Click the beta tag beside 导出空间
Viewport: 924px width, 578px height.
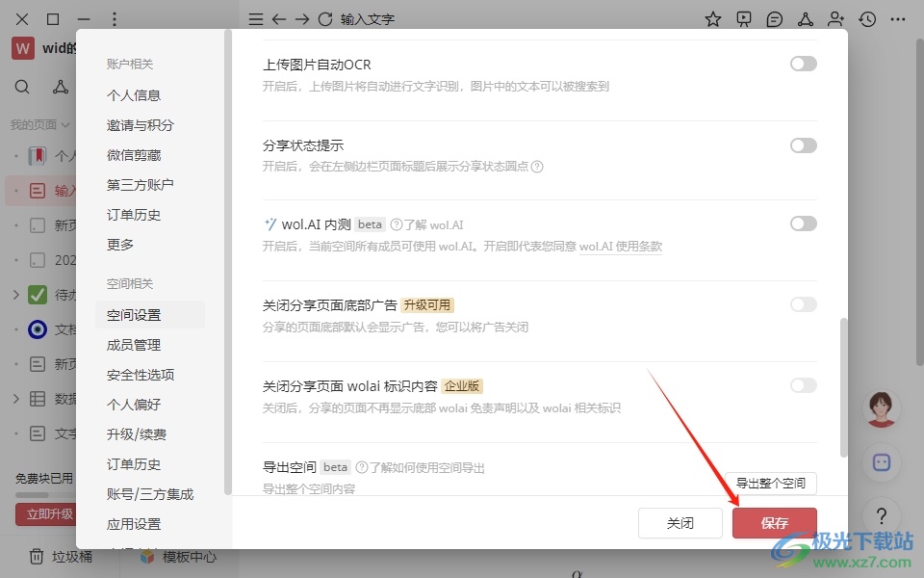pyautogui.click(x=335, y=467)
